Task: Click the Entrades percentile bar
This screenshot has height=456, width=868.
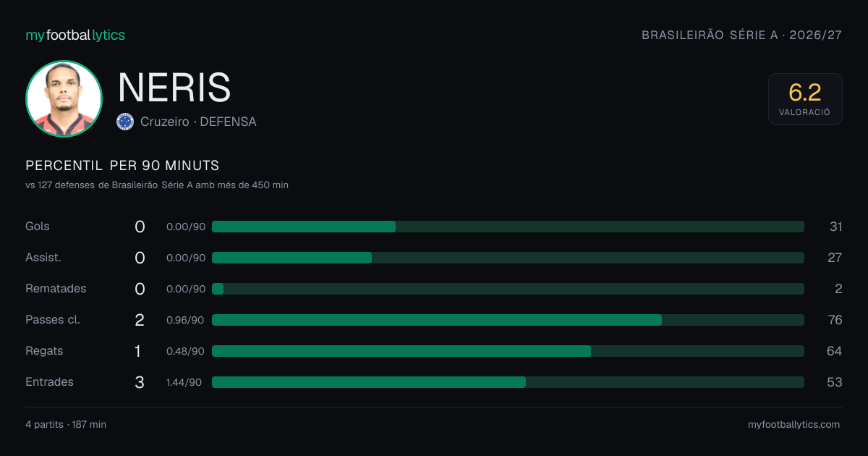Action: [x=508, y=382]
